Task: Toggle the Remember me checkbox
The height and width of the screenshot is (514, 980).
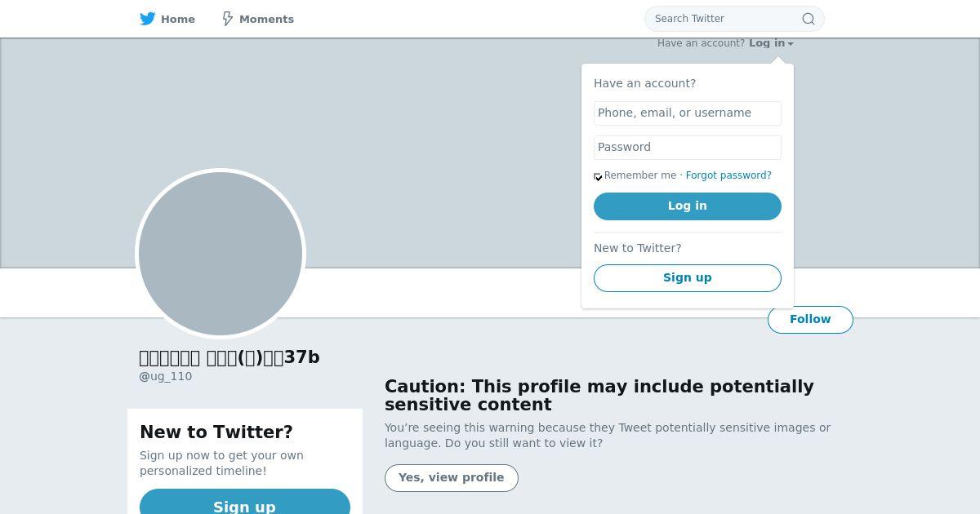Action: (598, 176)
